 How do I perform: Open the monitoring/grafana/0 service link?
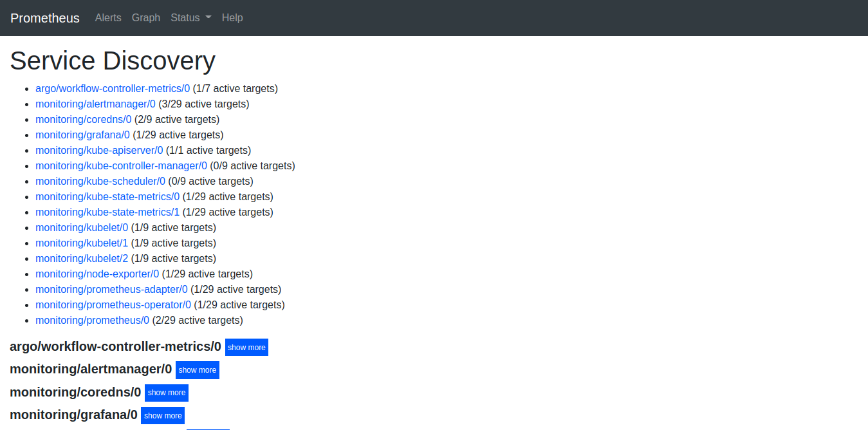click(82, 135)
